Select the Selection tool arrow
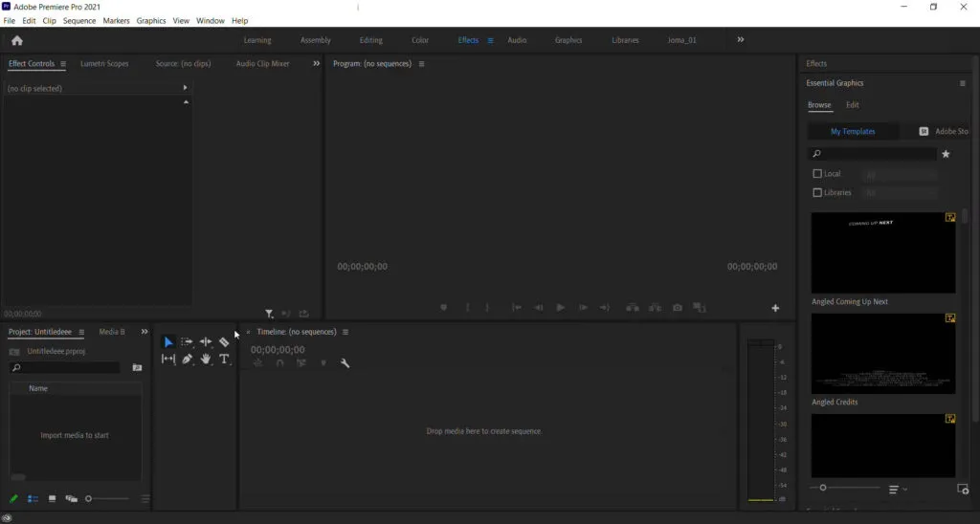The image size is (980, 524). (168, 342)
